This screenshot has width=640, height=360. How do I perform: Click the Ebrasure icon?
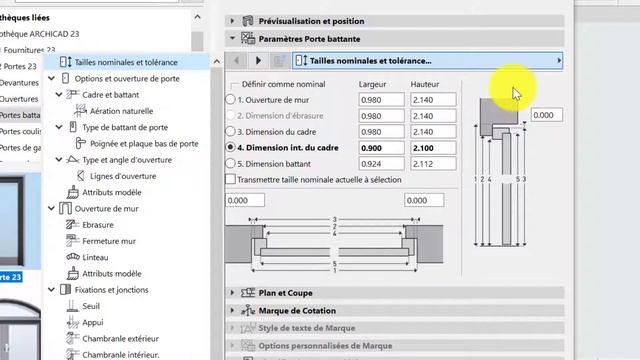[72, 224]
